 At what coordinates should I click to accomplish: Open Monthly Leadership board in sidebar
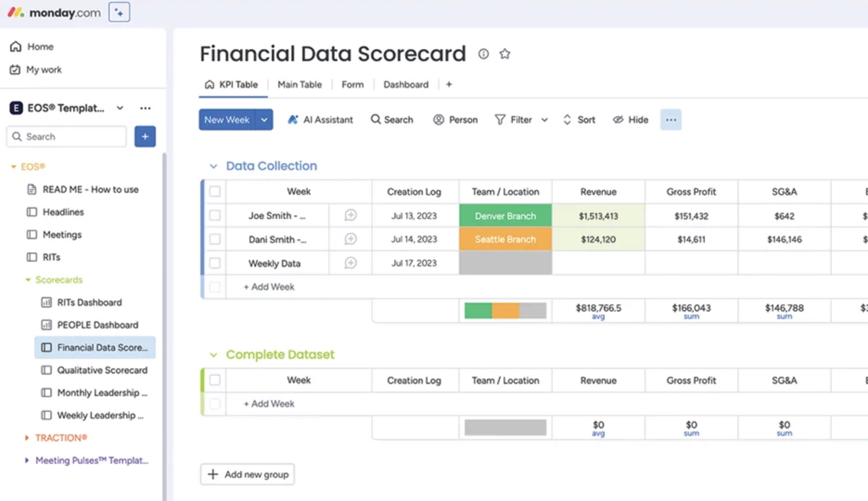click(x=95, y=393)
